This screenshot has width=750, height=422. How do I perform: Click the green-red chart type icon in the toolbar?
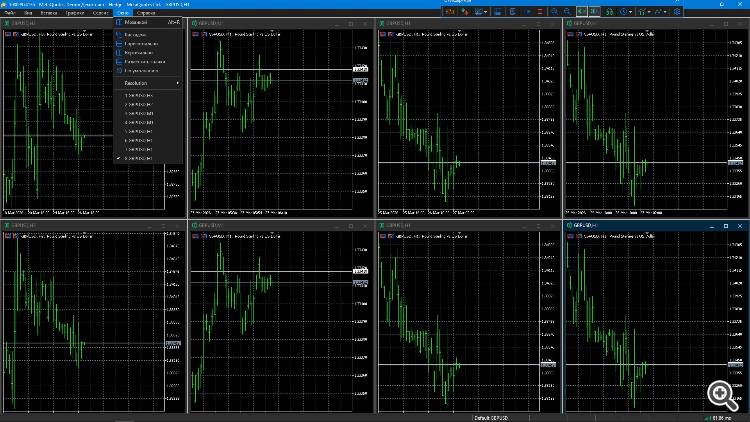click(465, 12)
